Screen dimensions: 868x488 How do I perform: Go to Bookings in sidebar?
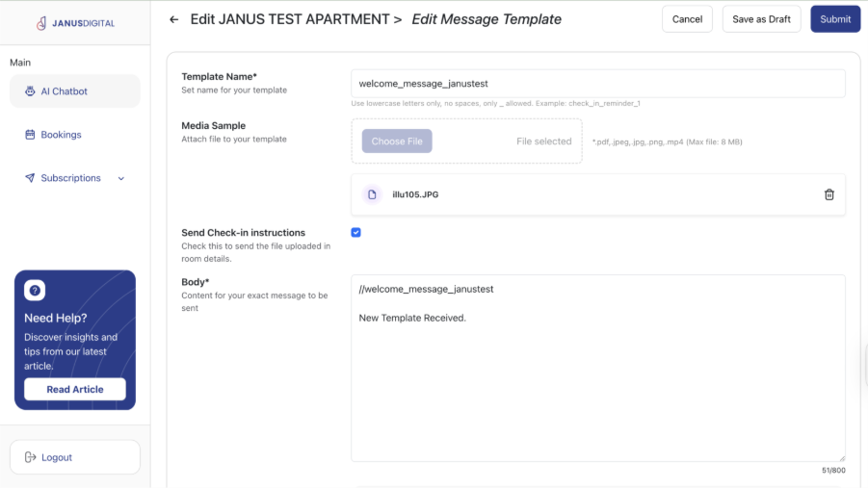[x=61, y=135]
